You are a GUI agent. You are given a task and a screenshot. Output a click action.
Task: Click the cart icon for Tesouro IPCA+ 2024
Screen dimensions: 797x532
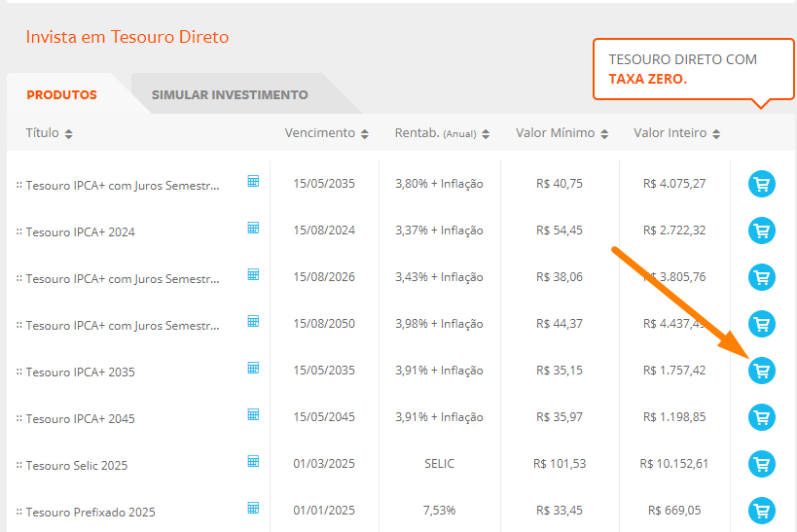click(761, 231)
